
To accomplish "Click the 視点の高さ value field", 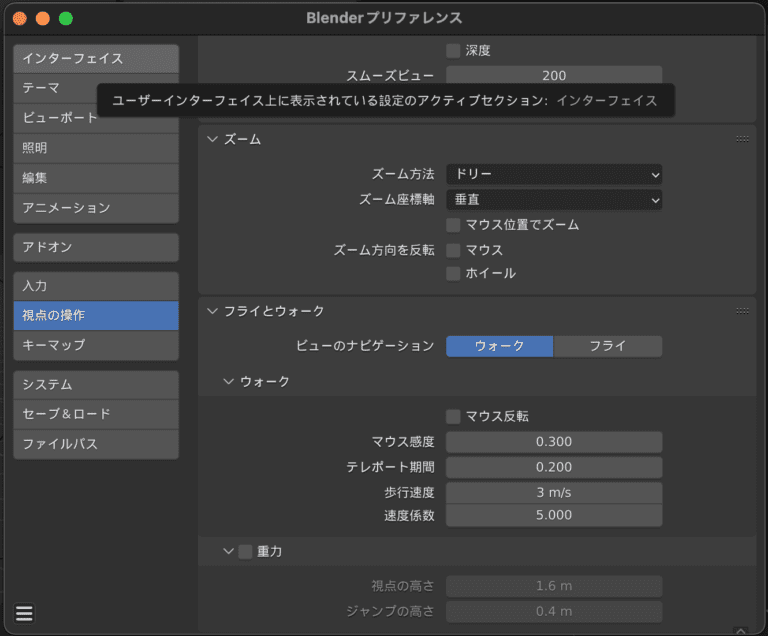I will point(554,587).
